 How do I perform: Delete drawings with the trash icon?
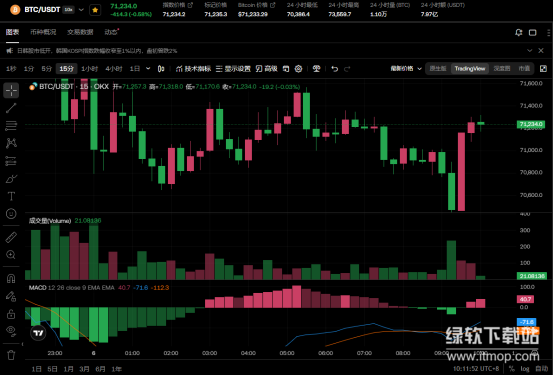11,355
